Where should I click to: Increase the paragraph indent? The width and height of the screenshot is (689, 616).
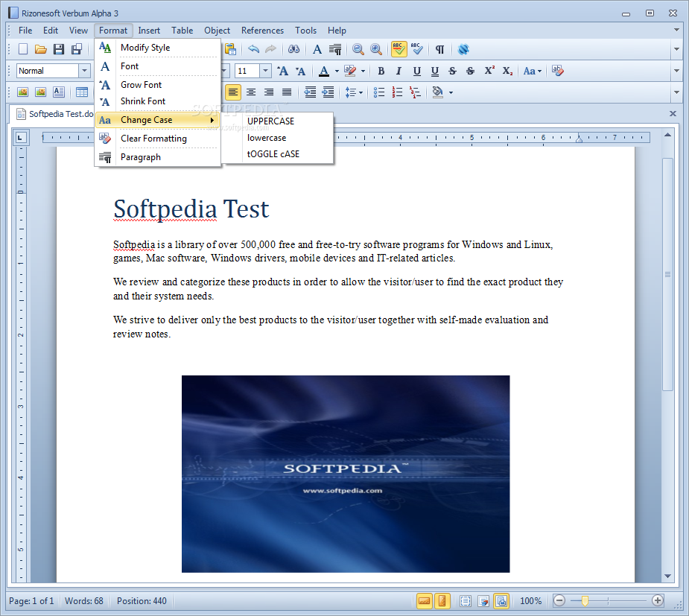click(x=328, y=92)
